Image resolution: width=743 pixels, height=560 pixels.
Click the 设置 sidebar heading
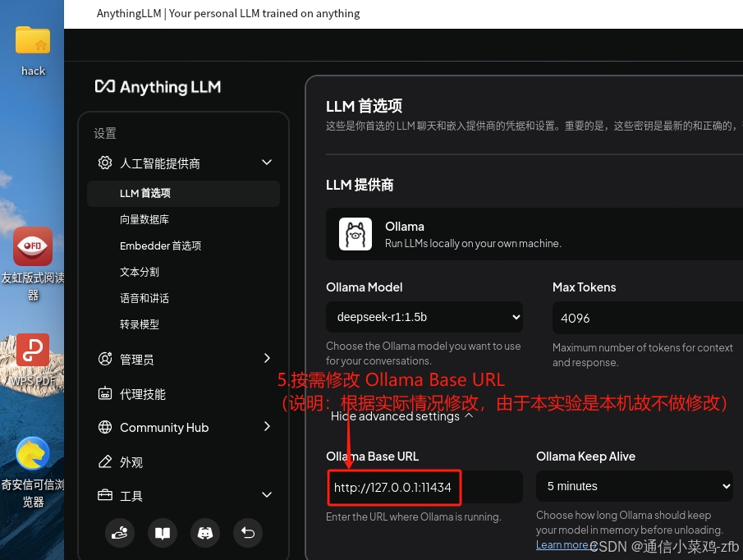[105, 133]
